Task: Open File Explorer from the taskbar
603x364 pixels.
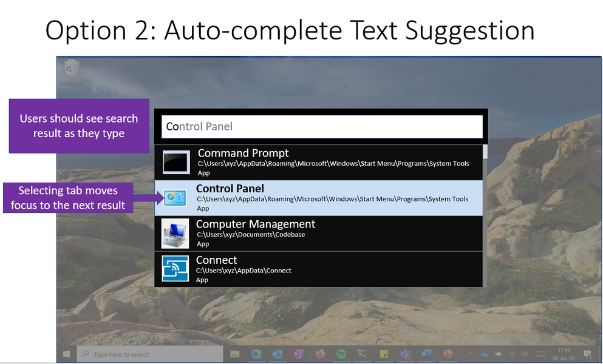Action: pyautogui.click(x=234, y=354)
